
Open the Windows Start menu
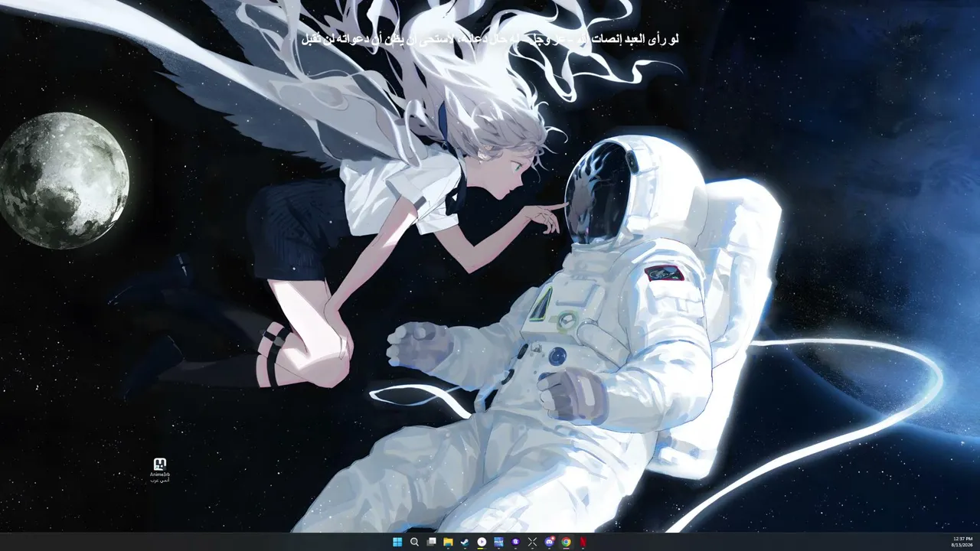coord(397,542)
